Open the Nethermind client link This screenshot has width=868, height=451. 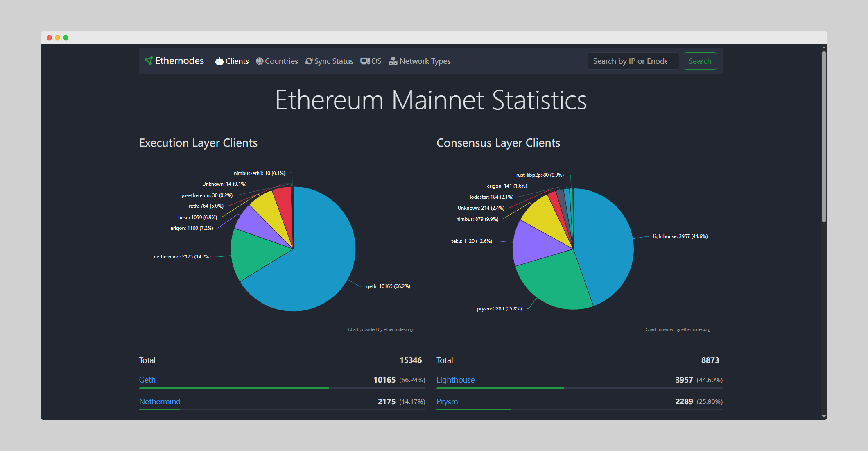tap(160, 401)
